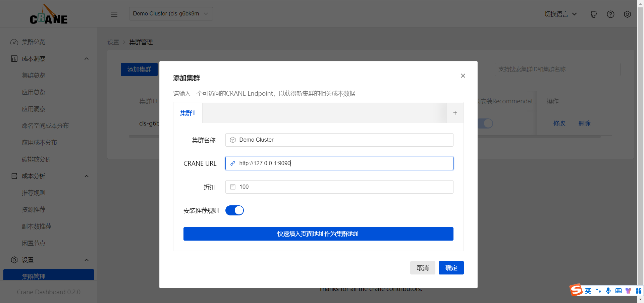644x303 pixels.
Task: Click the 成本分析 icon in sidebar
Action: coord(14,176)
